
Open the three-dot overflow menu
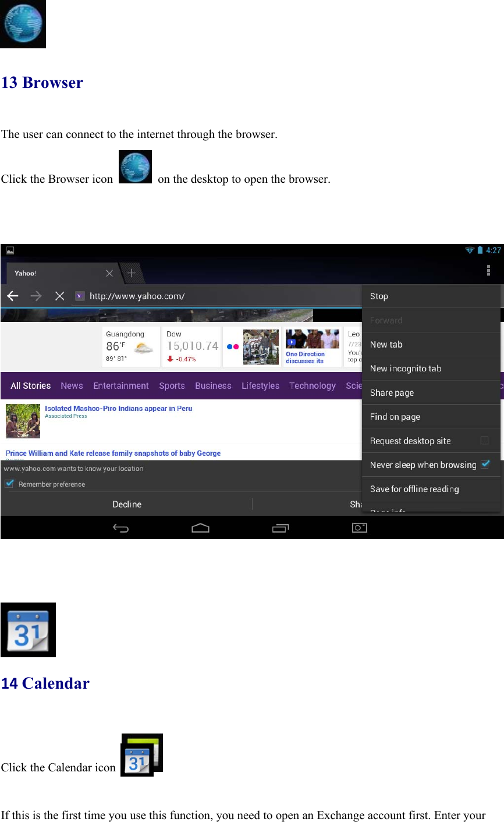click(x=488, y=271)
